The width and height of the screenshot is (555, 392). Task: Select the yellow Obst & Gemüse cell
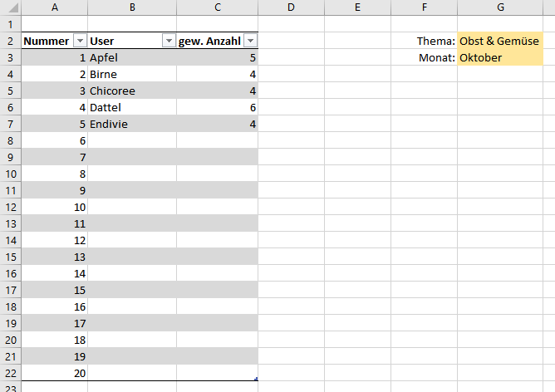(x=500, y=41)
